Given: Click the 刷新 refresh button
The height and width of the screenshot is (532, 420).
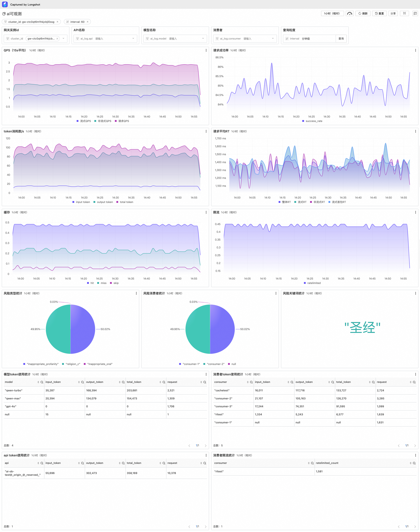Looking at the screenshot, I should [363, 14].
